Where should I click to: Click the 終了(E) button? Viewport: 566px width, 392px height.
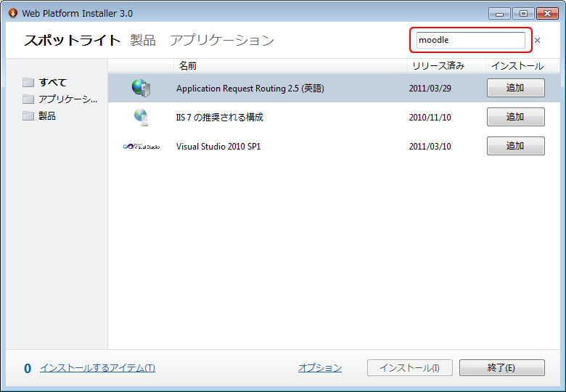[501, 368]
